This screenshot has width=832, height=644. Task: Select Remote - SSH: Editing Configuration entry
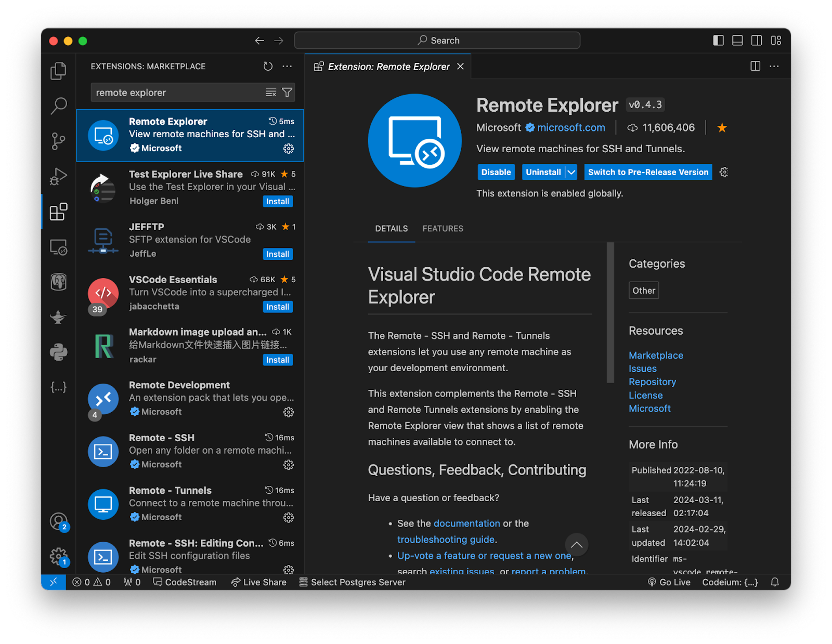(x=190, y=556)
